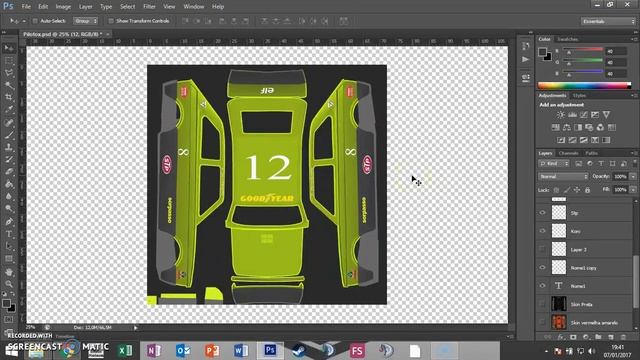Add a Color Balance adjustment

567,127
